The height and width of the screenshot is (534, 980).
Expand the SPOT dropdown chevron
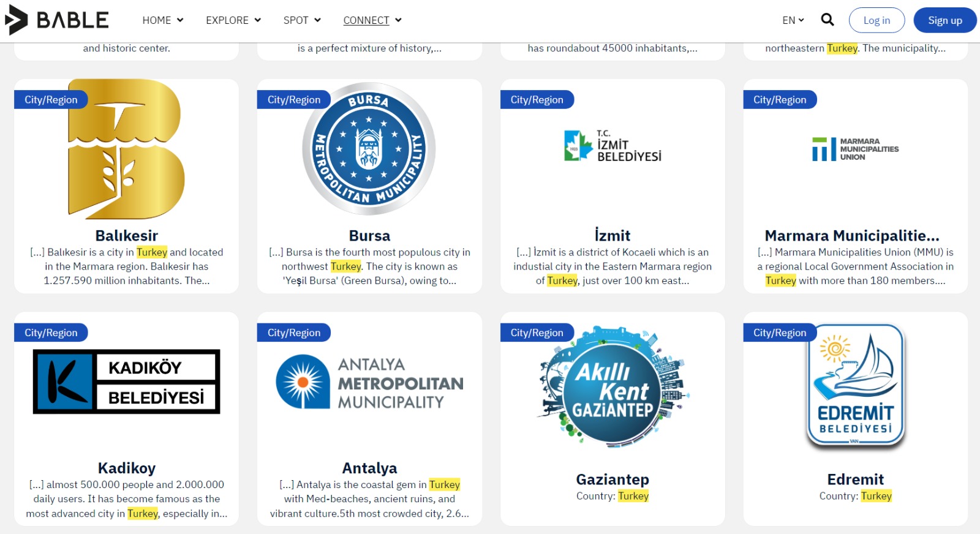click(x=317, y=20)
